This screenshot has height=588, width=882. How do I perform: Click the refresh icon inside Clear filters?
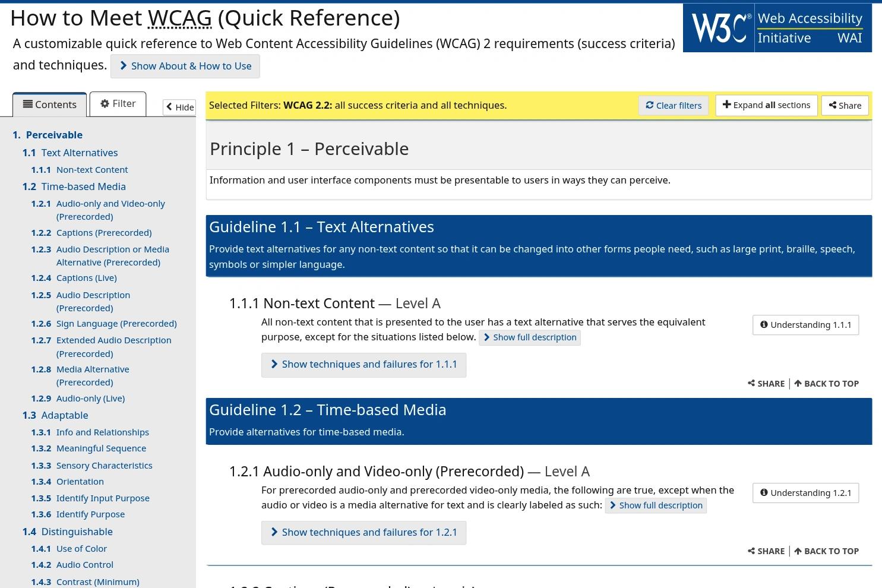(650, 105)
